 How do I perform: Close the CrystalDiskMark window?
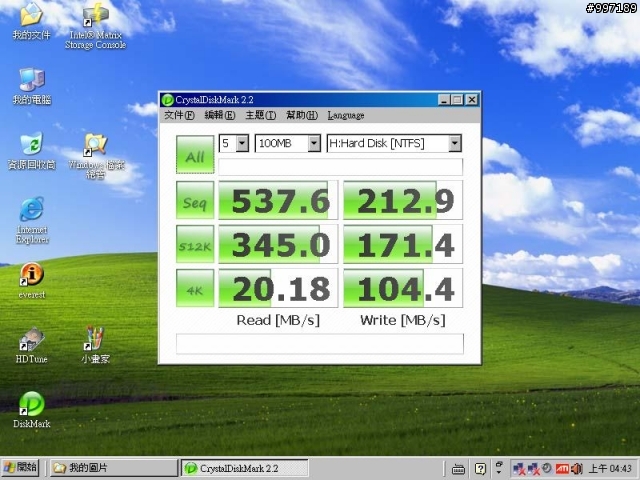tap(472, 100)
